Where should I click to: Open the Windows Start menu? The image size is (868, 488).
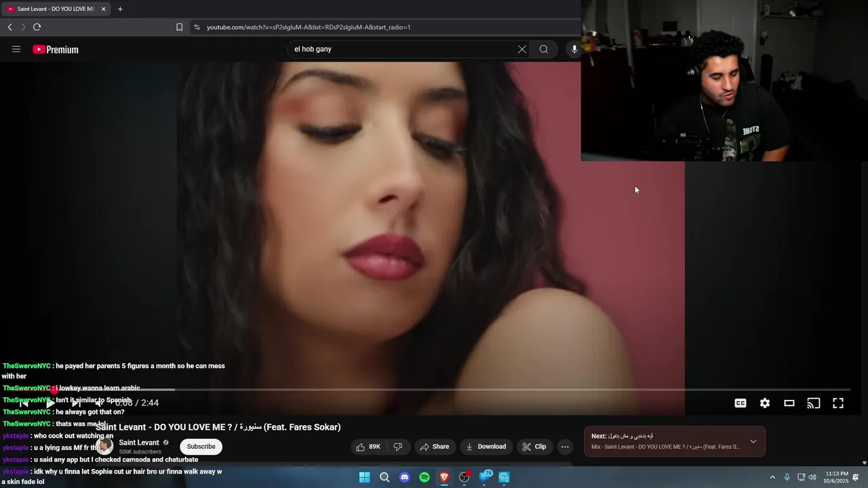pyautogui.click(x=364, y=477)
